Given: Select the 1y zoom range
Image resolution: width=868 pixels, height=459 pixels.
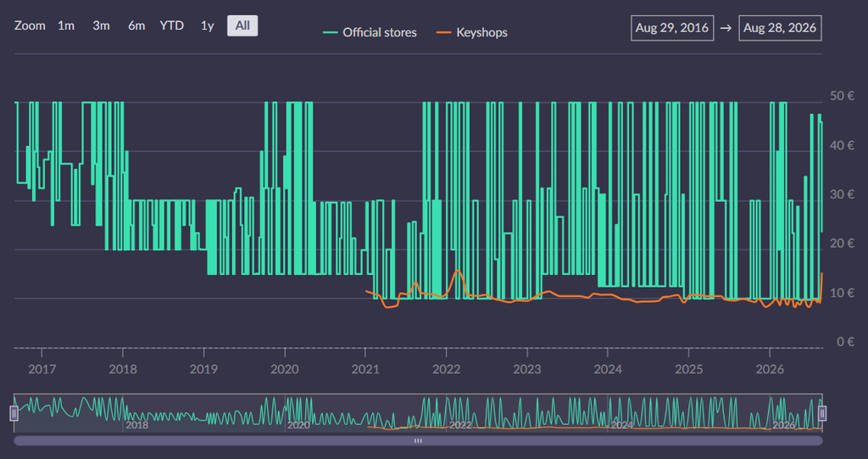Looking at the screenshot, I should point(207,25).
